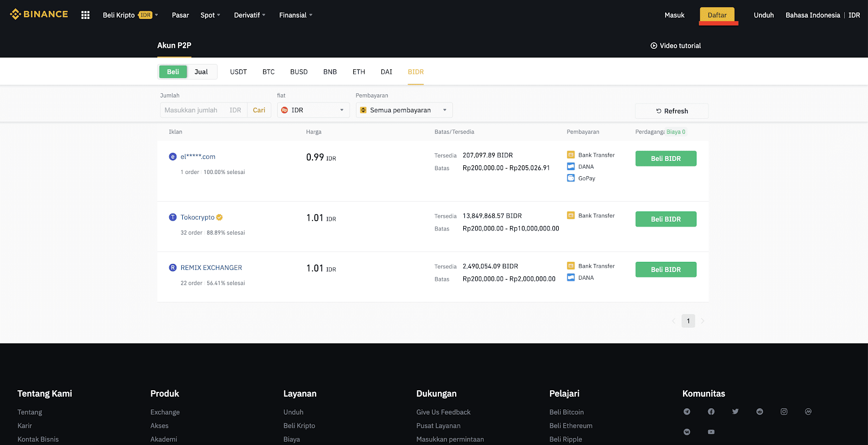Viewport: 868px width, 445px height.
Task: Open the Telegram community icon
Action: point(687,412)
